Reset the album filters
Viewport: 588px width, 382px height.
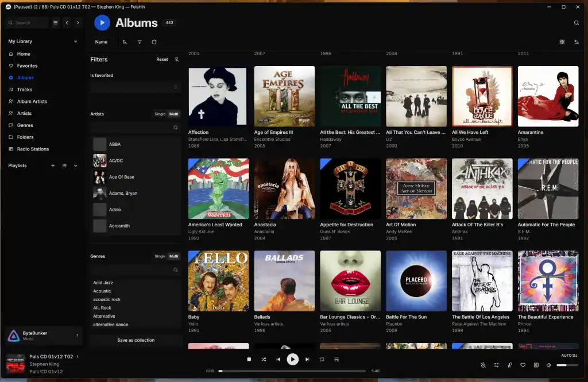click(x=162, y=59)
